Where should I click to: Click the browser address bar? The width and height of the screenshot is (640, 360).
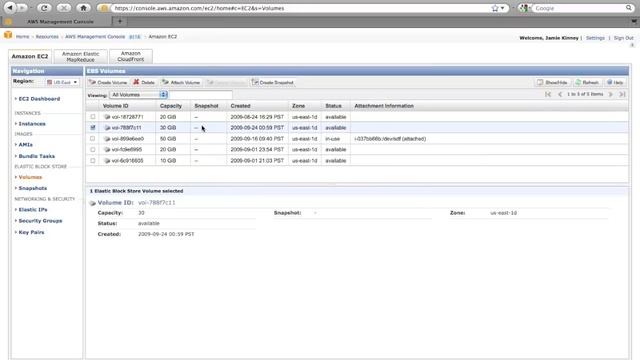[x=300, y=8]
